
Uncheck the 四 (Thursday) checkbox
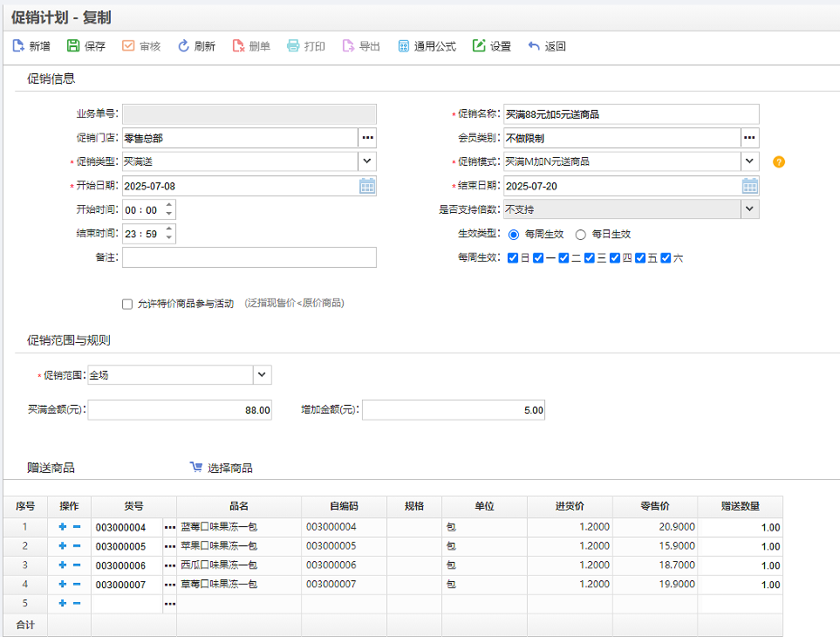click(615, 258)
